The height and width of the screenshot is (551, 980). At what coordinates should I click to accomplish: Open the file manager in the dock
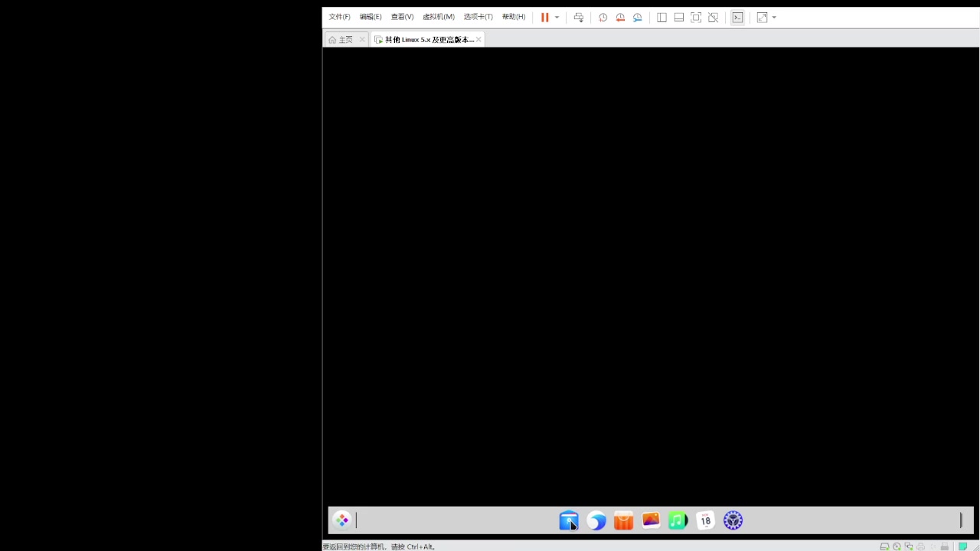[569, 520]
